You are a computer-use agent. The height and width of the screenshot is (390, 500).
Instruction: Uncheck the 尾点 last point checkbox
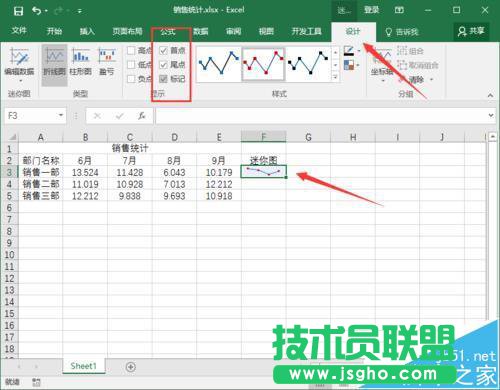coord(163,65)
